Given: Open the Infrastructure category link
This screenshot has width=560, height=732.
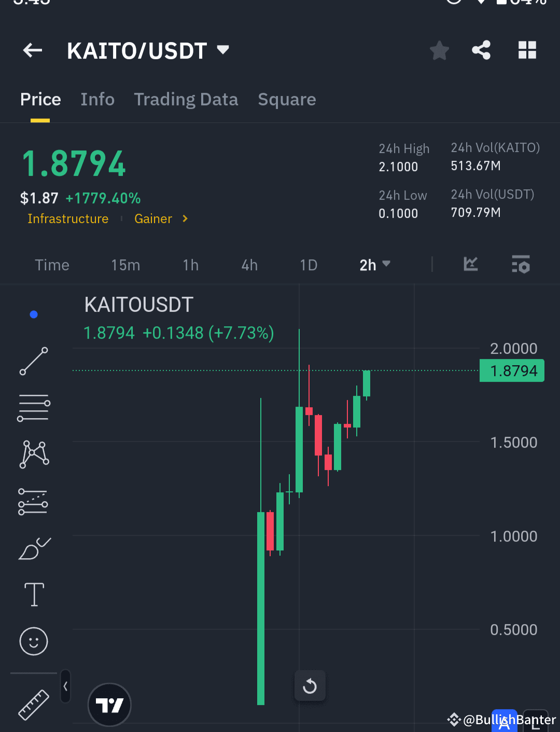Looking at the screenshot, I should pos(68,218).
